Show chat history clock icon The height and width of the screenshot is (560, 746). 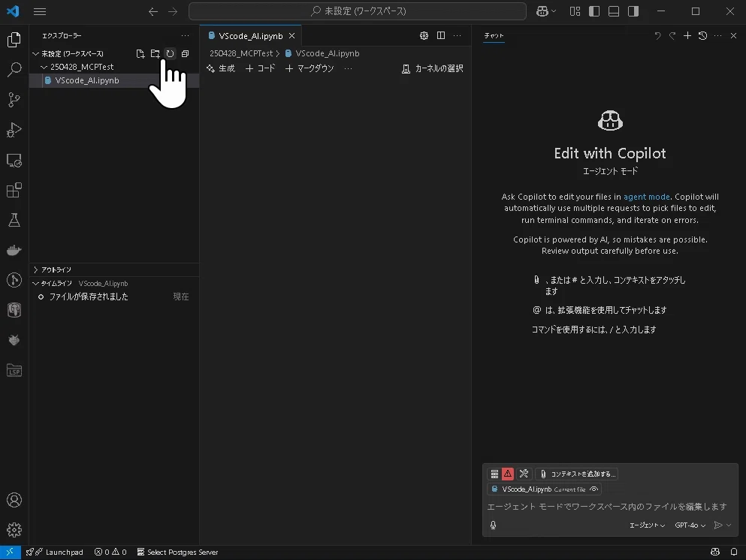[702, 35]
